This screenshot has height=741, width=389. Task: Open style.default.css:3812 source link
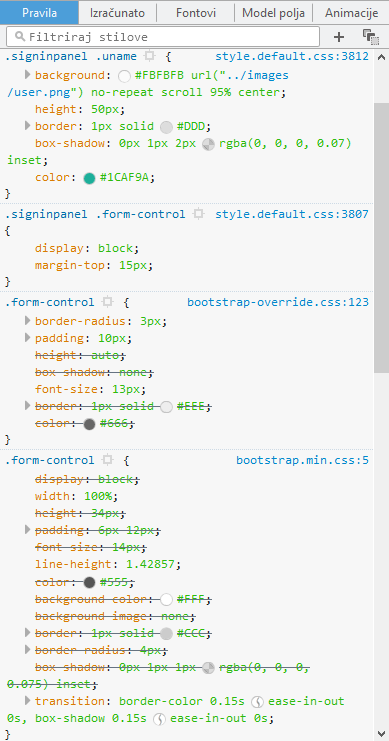tap(292, 57)
